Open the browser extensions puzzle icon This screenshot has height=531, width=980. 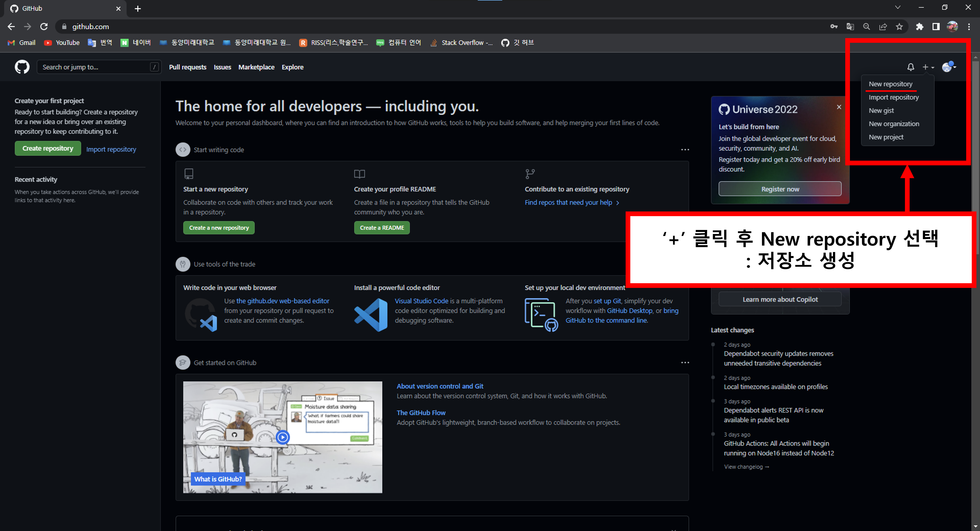click(x=919, y=26)
